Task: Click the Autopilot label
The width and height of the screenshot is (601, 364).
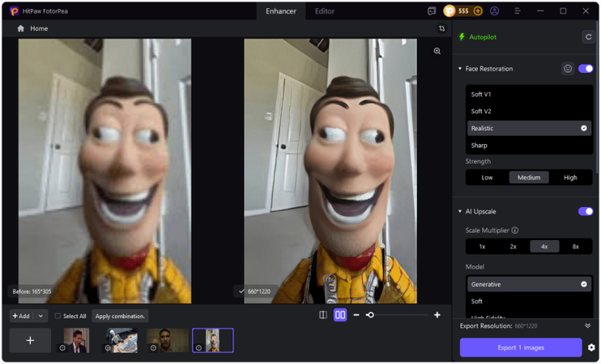Action: click(483, 36)
